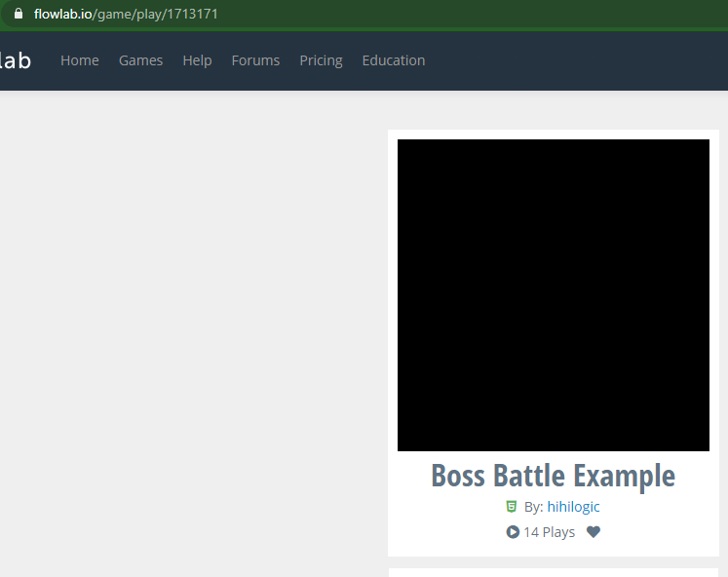Click the padlock icon in address bar
The width and height of the screenshot is (728, 577).
click(19, 14)
